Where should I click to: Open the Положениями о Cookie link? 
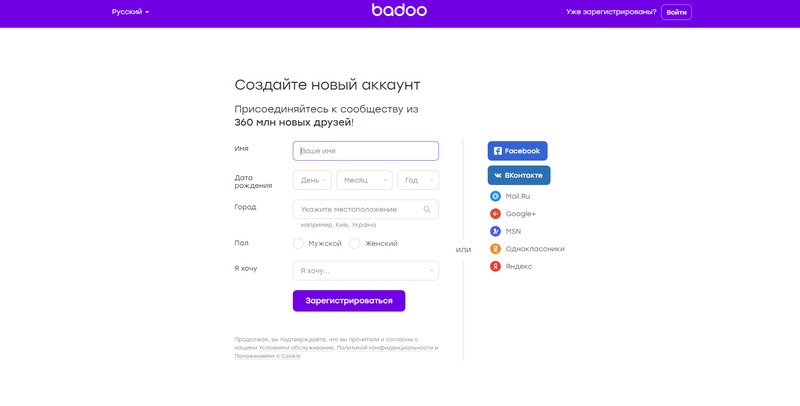(267, 356)
